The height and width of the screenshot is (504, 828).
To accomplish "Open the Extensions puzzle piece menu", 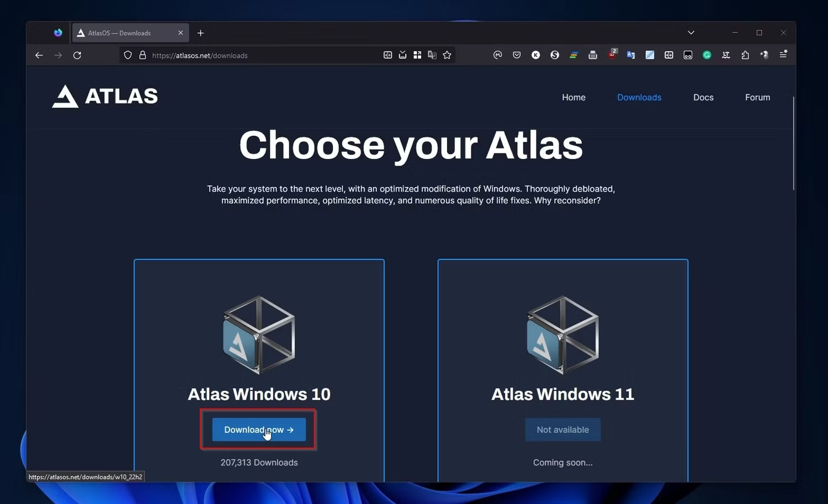I will coord(745,55).
